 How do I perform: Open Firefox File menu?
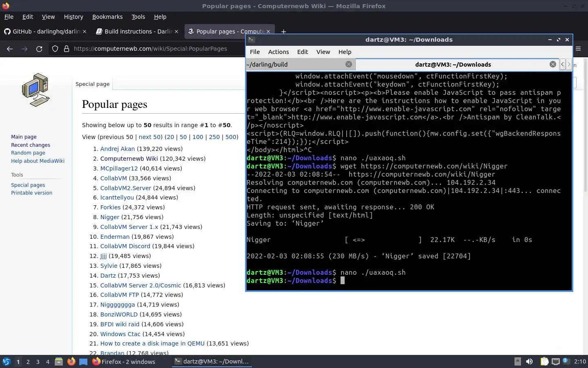[9, 17]
